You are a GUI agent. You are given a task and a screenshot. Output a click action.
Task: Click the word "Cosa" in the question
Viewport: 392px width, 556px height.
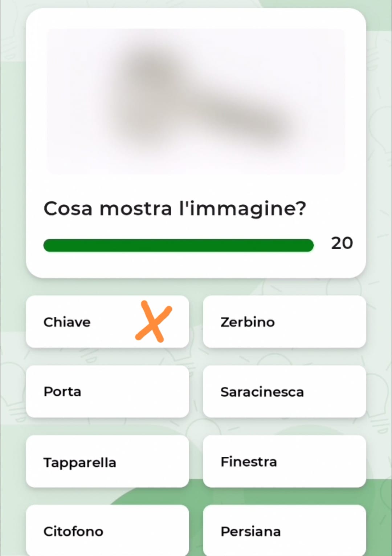pos(68,209)
